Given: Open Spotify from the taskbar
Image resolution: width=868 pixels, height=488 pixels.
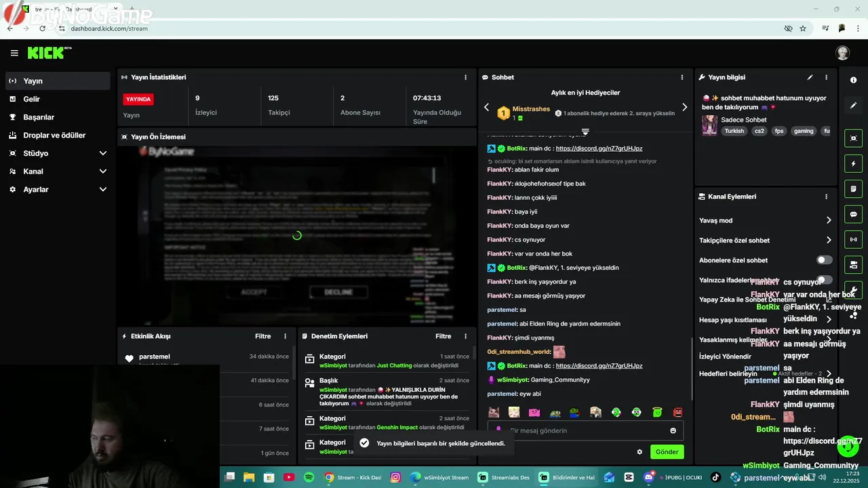Looking at the screenshot, I should tap(309, 477).
